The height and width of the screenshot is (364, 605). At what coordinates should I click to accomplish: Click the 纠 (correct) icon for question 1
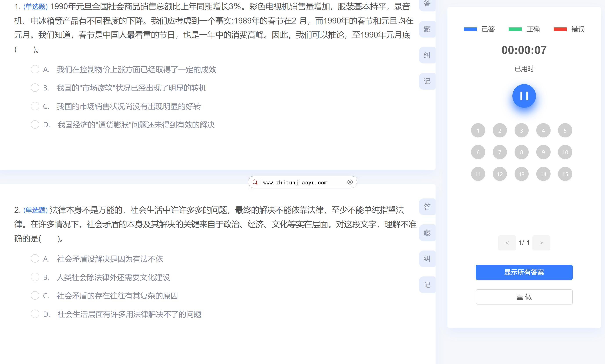(x=428, y=55)
